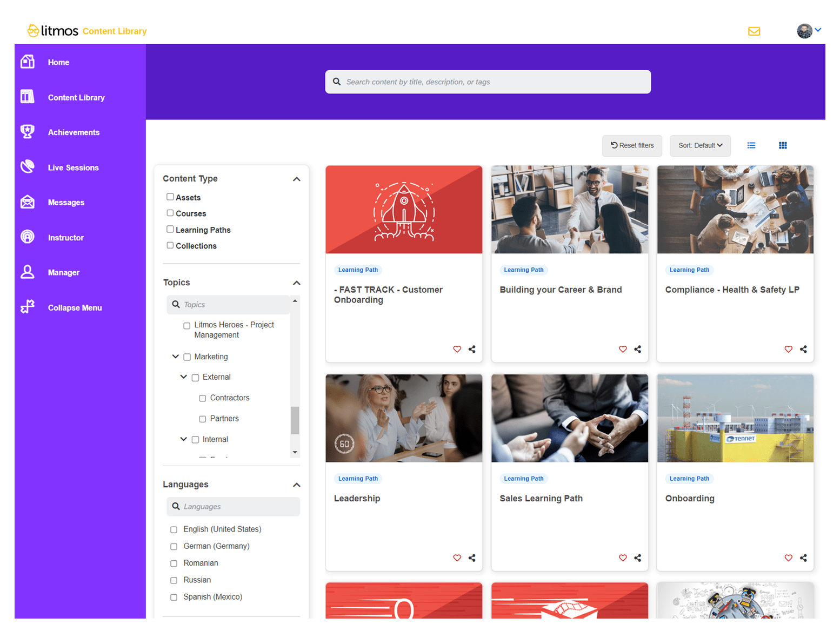840x638 pixels.
Task: Select English (United States) language
Action: (174, 529)
